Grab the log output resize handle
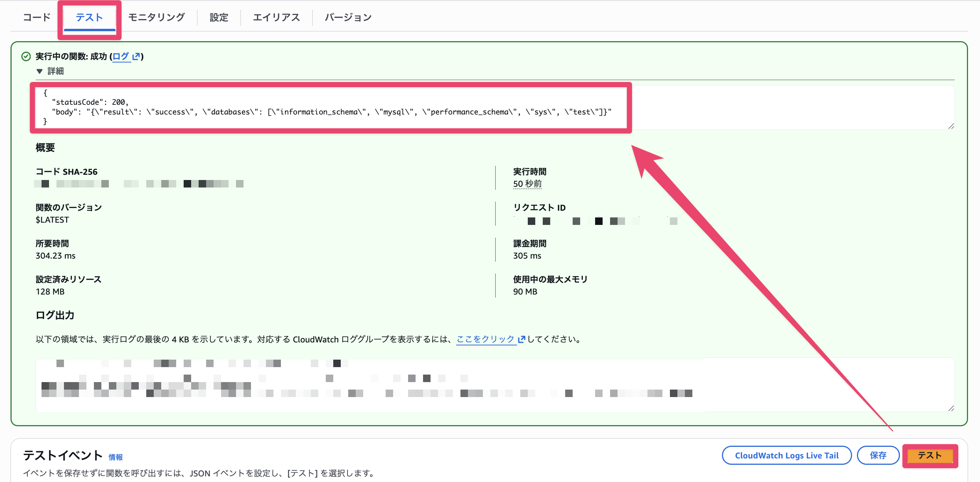980x482 pixels. tap(951, 408)
